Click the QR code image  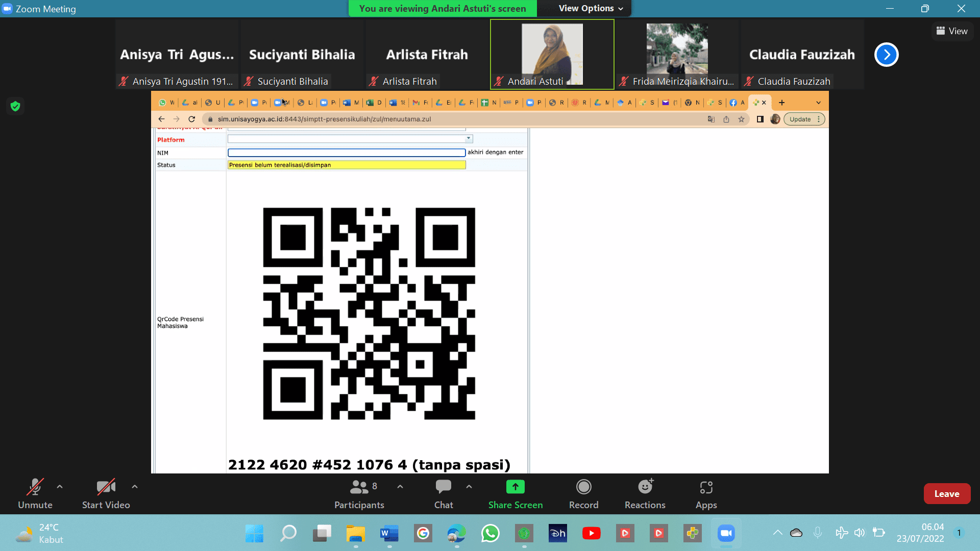[369, 314]
